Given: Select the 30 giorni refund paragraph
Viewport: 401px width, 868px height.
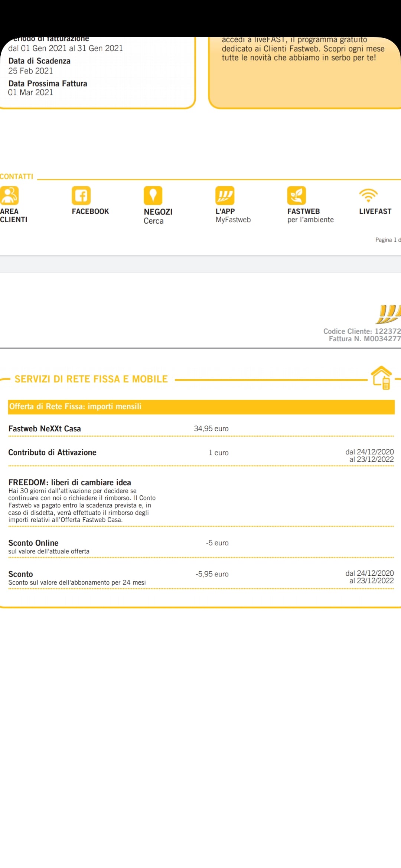Looking at the screenshot, I should coord(82,505).
